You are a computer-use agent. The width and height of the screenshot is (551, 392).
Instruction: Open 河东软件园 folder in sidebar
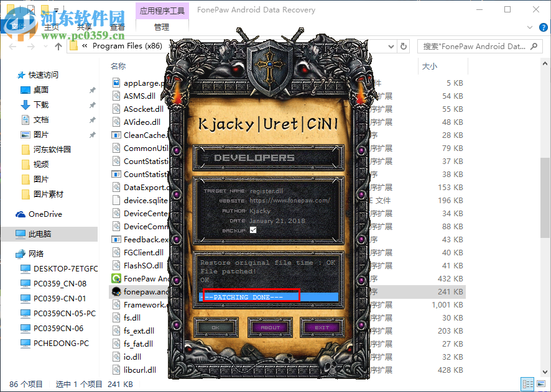click(52, 150)
